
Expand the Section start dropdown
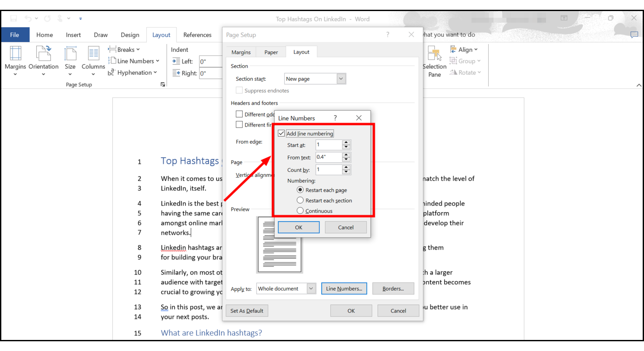(x=341, y=79)
